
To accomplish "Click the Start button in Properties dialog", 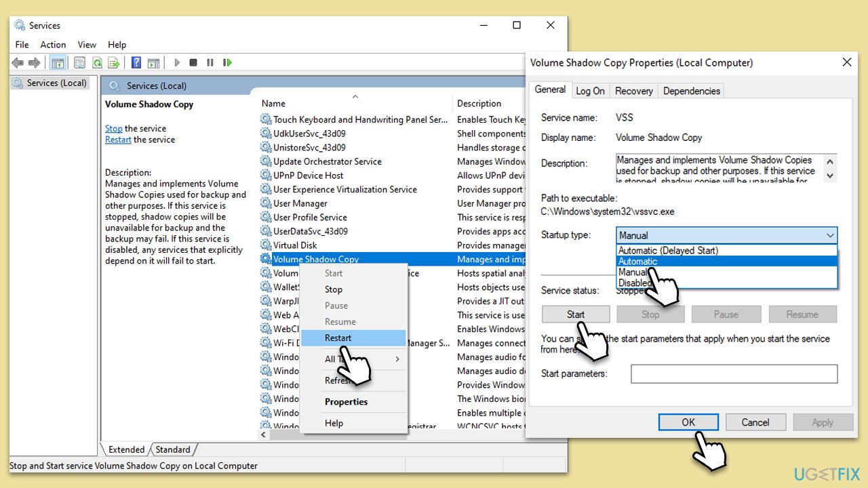I will [576, 314].
